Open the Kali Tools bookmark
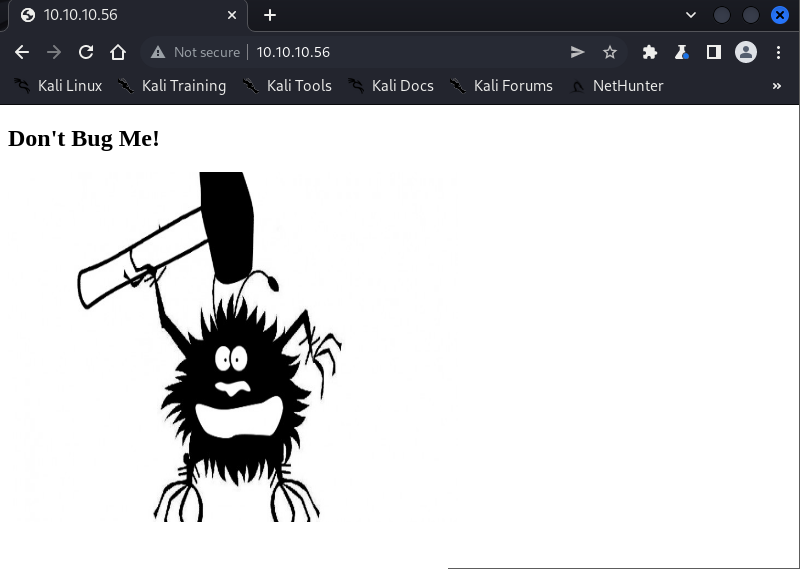This screenshot has width=800, height=569. [287, 86]
